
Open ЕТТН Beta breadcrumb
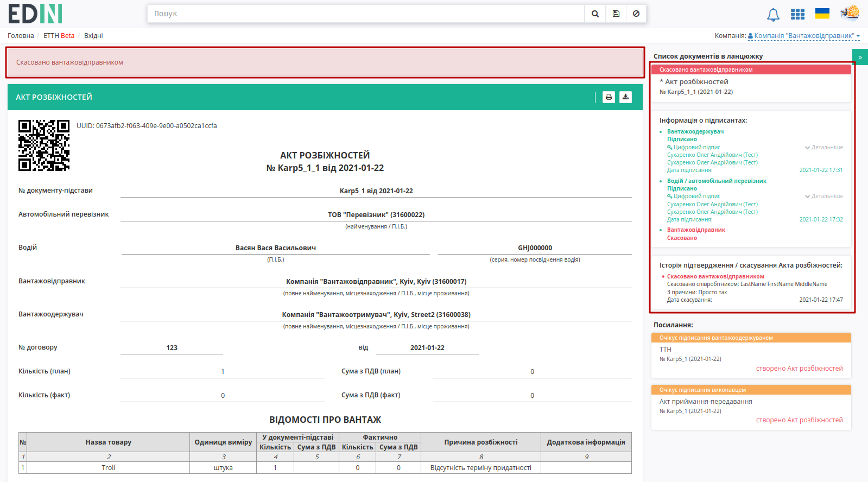tap(59, 36)
